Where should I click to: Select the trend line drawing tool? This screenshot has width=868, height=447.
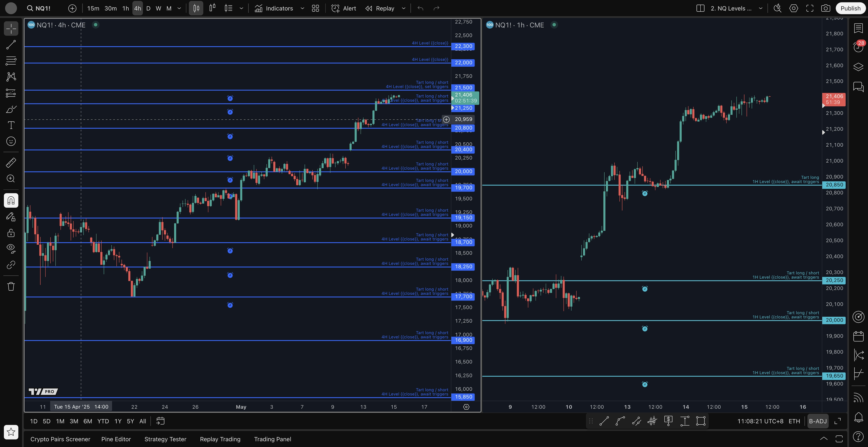coord(11,45)
